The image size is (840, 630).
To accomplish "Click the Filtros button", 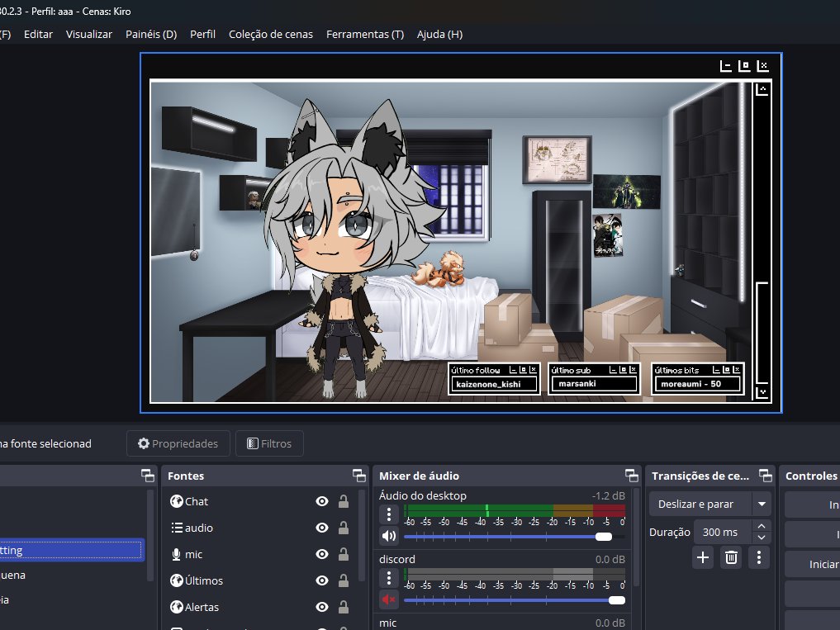I will pos(269,443).
